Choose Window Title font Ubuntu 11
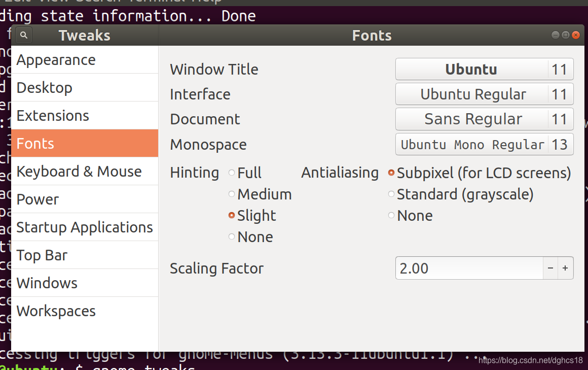588x370 pixels. pos(484,69)
